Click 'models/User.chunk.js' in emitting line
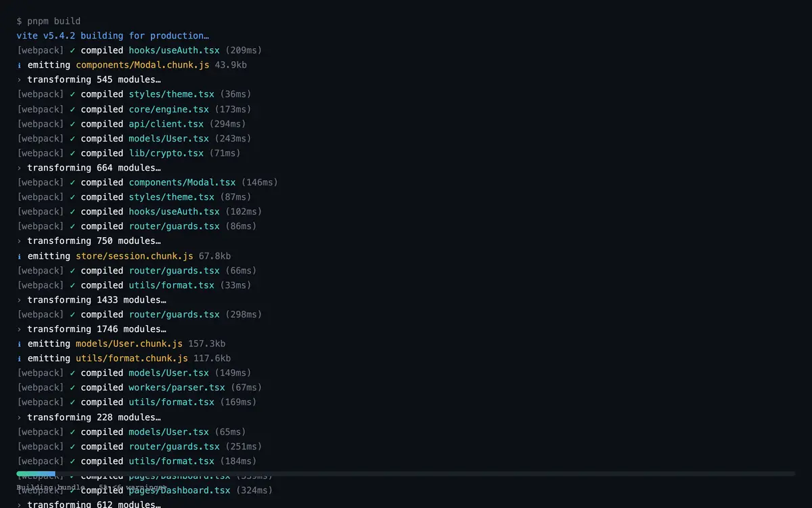 [x=129, y=344]
